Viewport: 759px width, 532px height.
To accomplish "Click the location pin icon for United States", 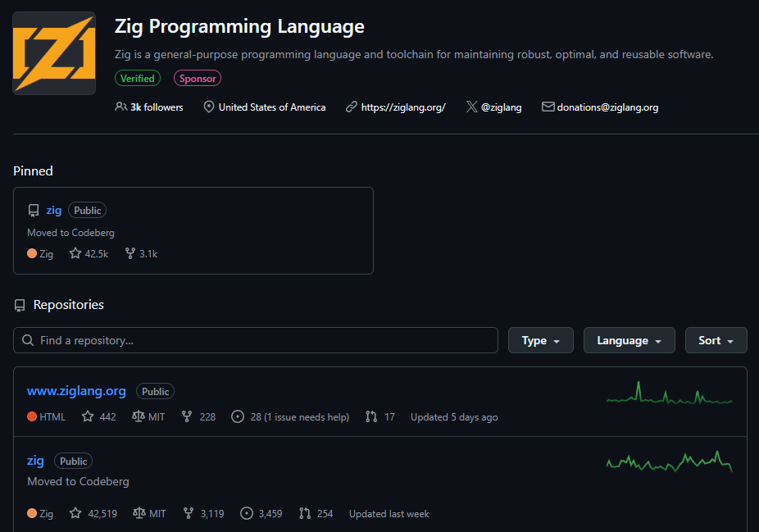I will (209, 107).
